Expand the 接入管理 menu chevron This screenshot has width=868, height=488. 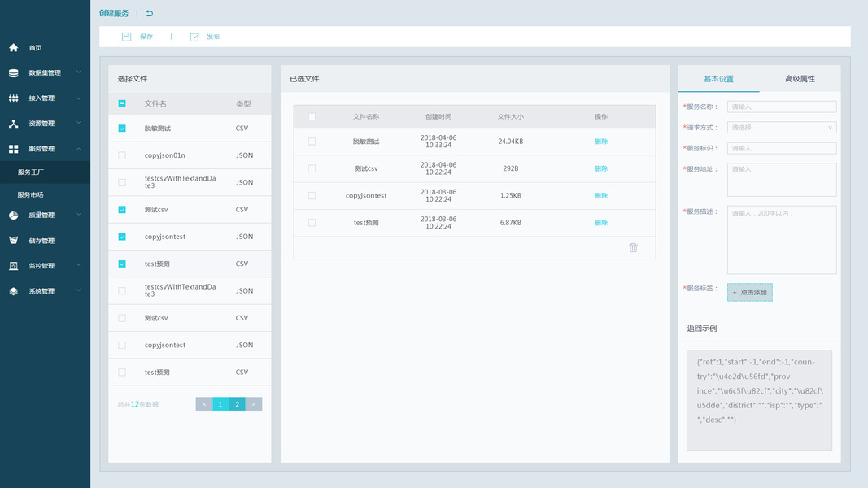pyautogui.click(x=79, y=98)
